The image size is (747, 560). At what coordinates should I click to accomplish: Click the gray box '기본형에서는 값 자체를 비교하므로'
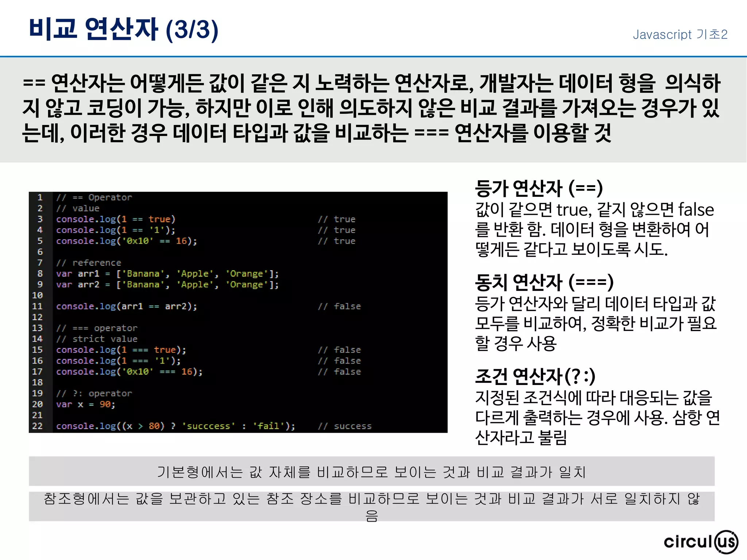372,471
